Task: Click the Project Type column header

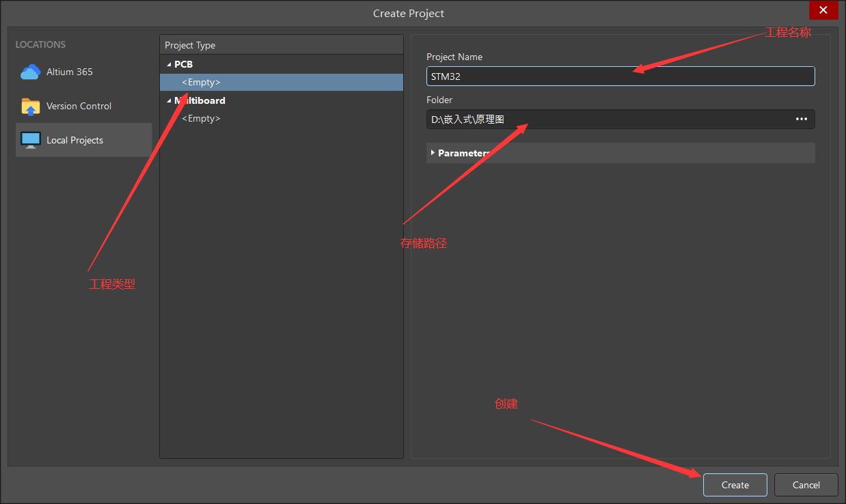Action: (282, 45)
